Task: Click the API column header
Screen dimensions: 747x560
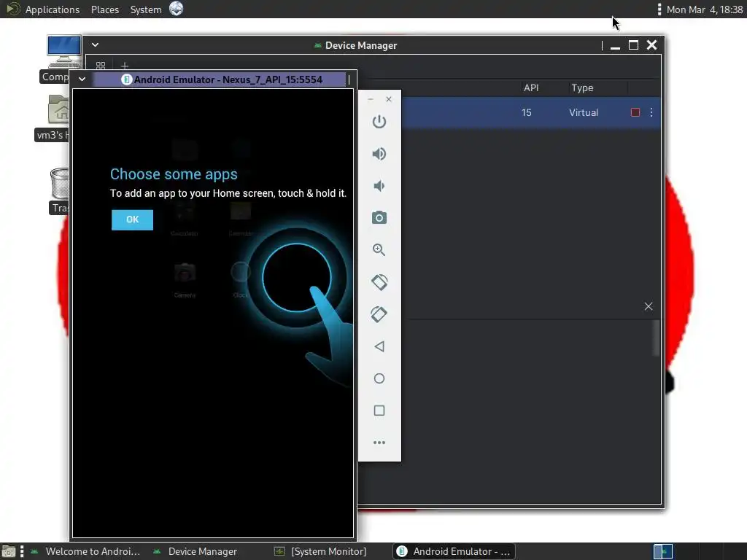Action: click(531, 87)
